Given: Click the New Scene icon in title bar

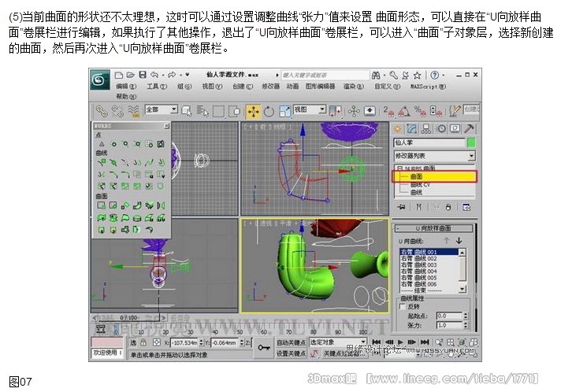Looking at the screenshot, I should pyautogui.click(x=119, y=75).
